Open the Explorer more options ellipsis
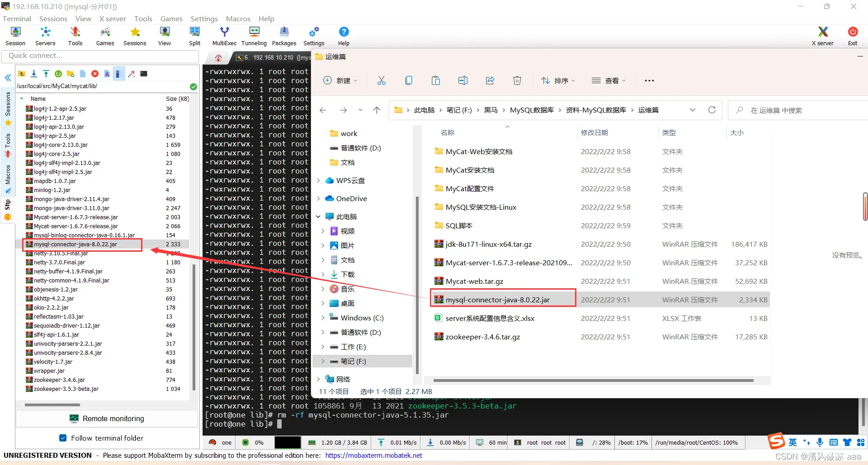 click(650, 80)
